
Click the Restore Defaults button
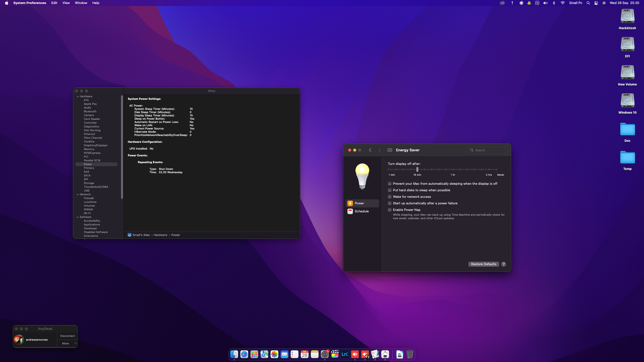(x=483, y=264)
